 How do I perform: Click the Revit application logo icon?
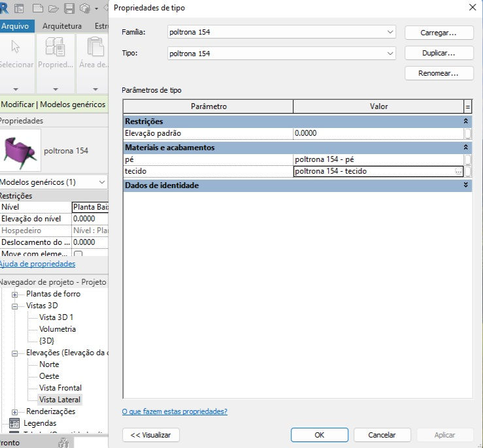pyautogui.click(x=4, y=8)
